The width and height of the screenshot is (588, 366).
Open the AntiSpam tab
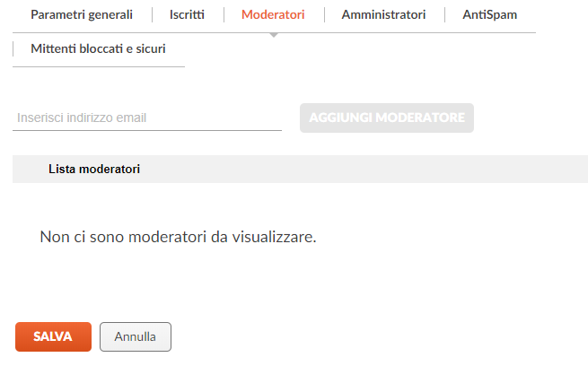489,14
